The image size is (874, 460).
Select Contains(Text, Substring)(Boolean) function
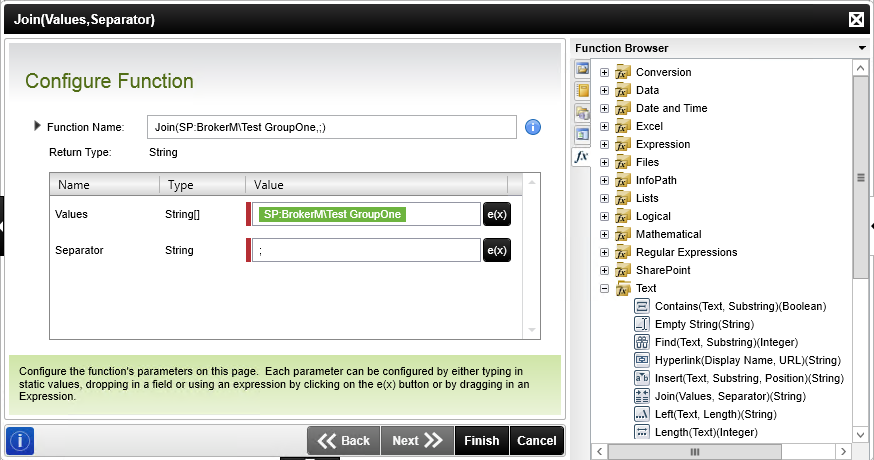point(740,306)
